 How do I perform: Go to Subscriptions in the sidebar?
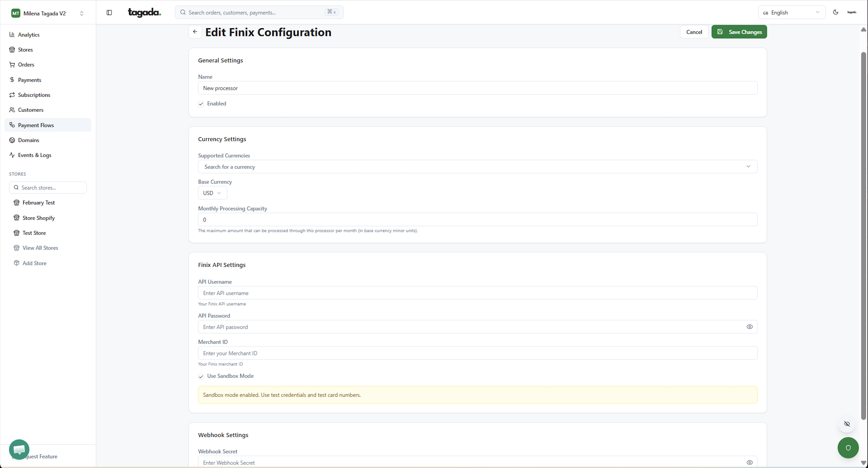pyautogui.click(x=34, y=95)
